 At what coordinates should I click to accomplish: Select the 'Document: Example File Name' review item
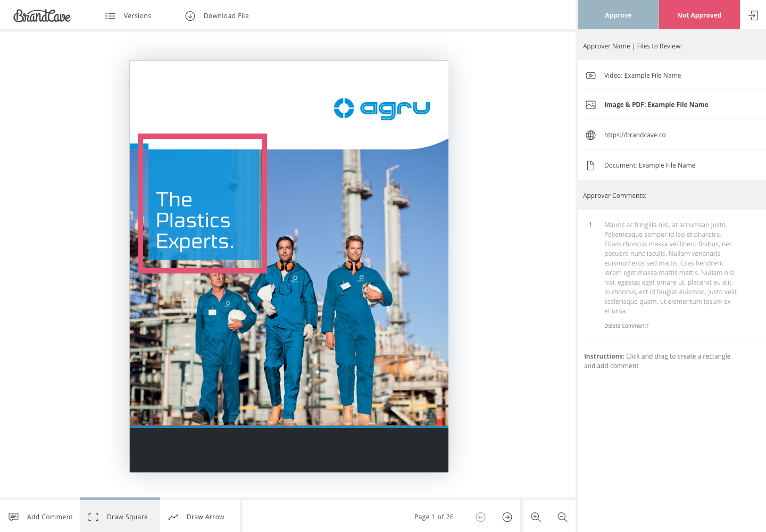coord(650,165)
